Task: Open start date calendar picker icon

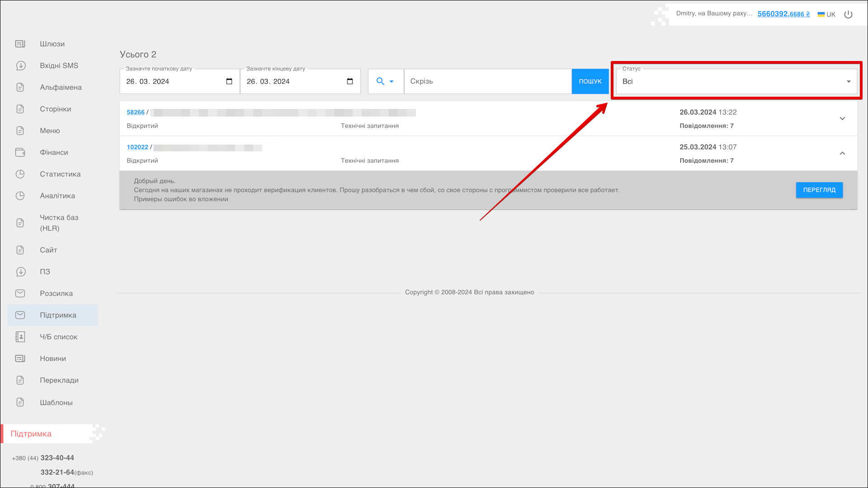Action: (229, 81)
